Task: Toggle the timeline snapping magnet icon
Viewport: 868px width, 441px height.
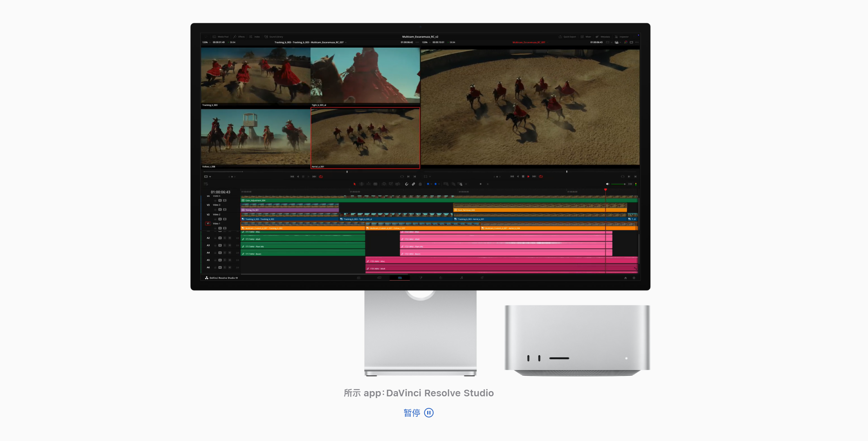Action: tap(407, 184)
